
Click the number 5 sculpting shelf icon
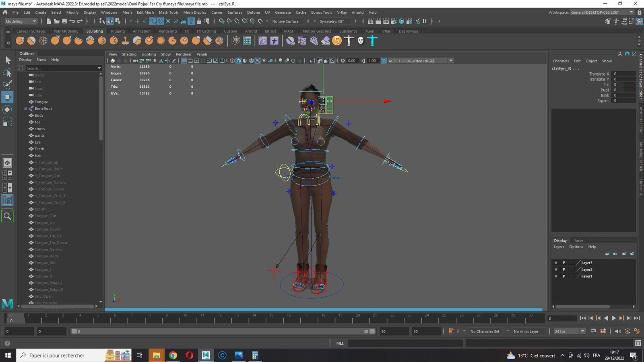tap(337, 40)
